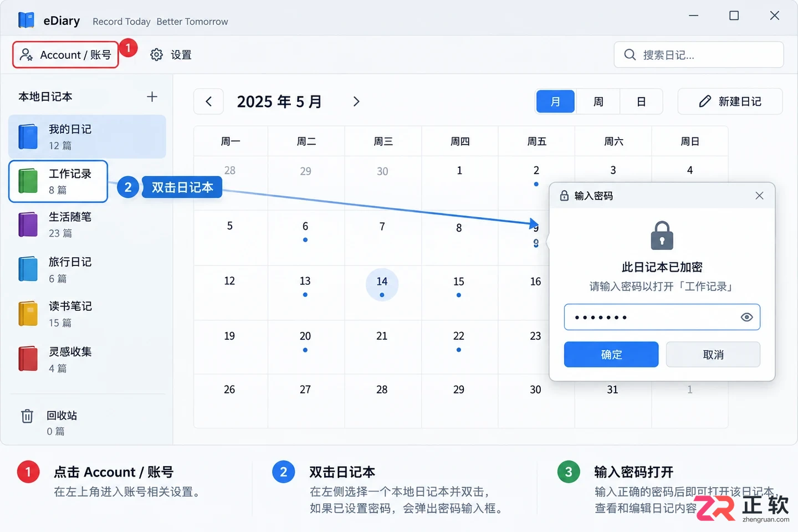
Task: Select May 31 in calendar
Action: click(612, 390)
